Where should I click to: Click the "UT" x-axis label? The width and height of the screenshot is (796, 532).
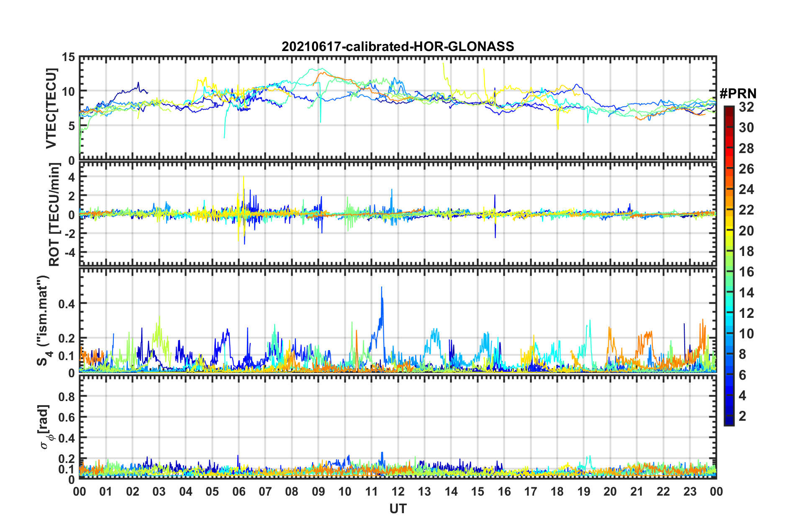click(x=398, y=509)
